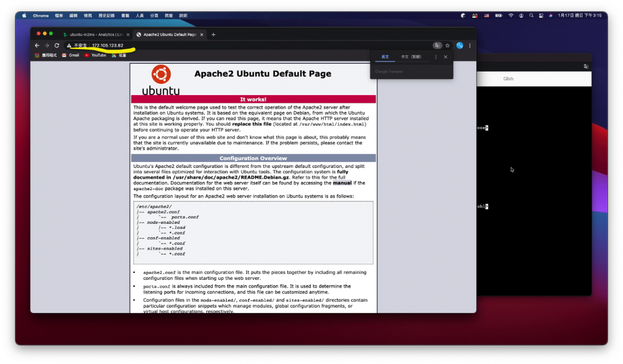
Task: Click the browser forward arrow
Action: [x=47, y=45]
